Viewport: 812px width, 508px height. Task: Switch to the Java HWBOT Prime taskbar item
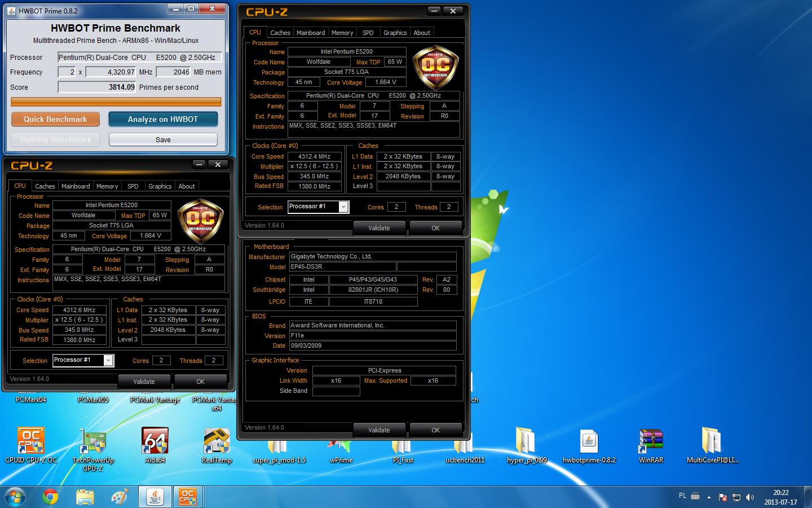pyautogui.click(x=155, y=497)
